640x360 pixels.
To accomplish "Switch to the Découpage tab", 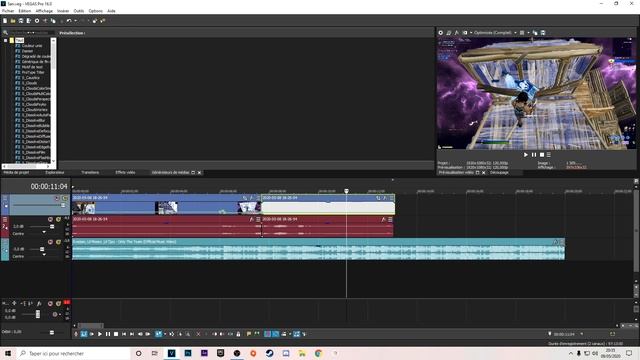I will coord(499,173).
